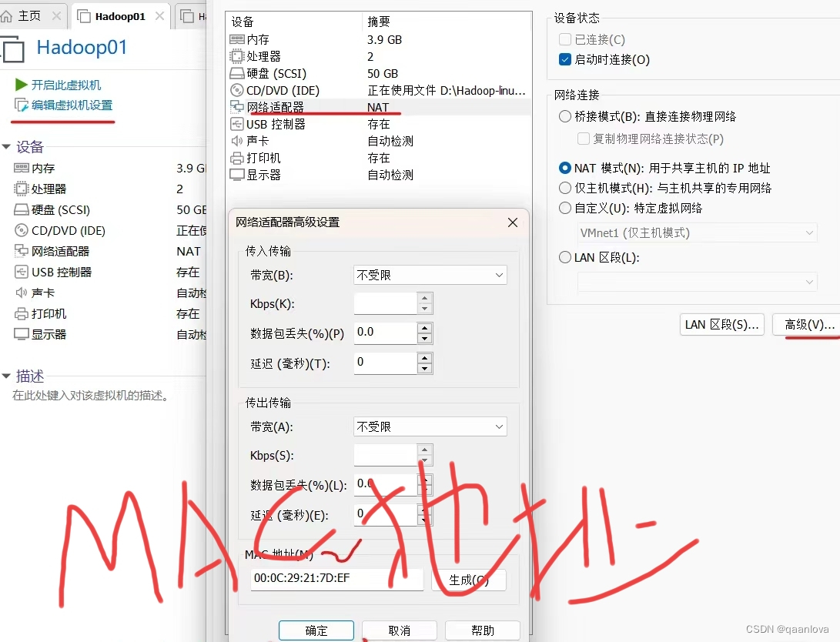Click 确定 in advanced settings dialog

click(x=316, y=630)
